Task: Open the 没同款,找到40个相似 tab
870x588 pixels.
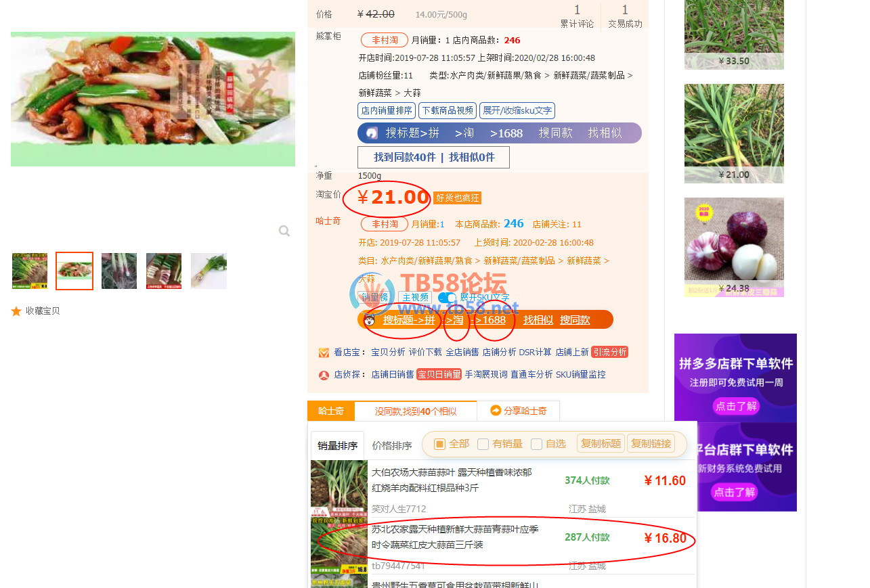Action: tap(416, 411)
